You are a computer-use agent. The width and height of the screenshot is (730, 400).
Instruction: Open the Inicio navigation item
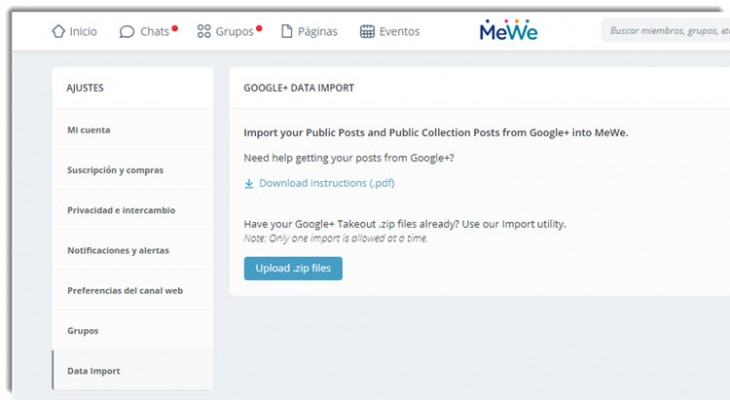click(74, 31)
